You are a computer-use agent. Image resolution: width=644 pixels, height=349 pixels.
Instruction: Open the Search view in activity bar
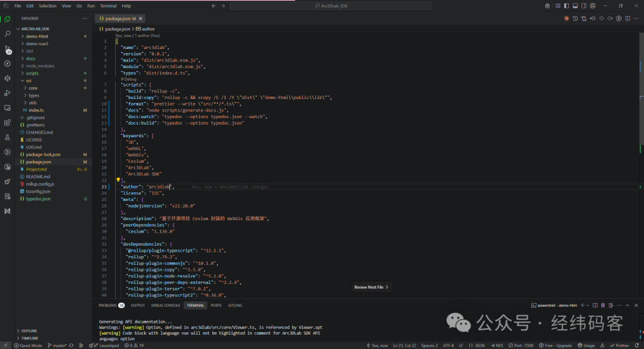click(7, 34)
